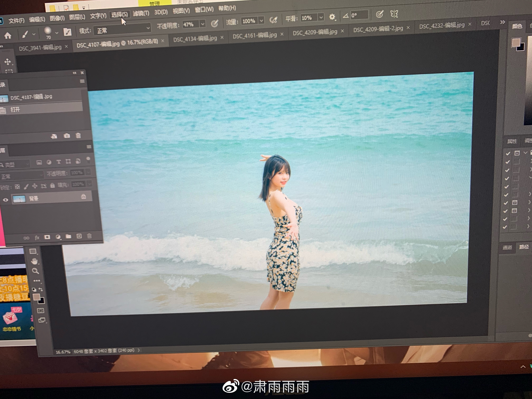Image resolution: width=532 pixels, height=399 pixels.
Task: Click foreground color in 颜色 panel
Action: [x=516, y=42]
